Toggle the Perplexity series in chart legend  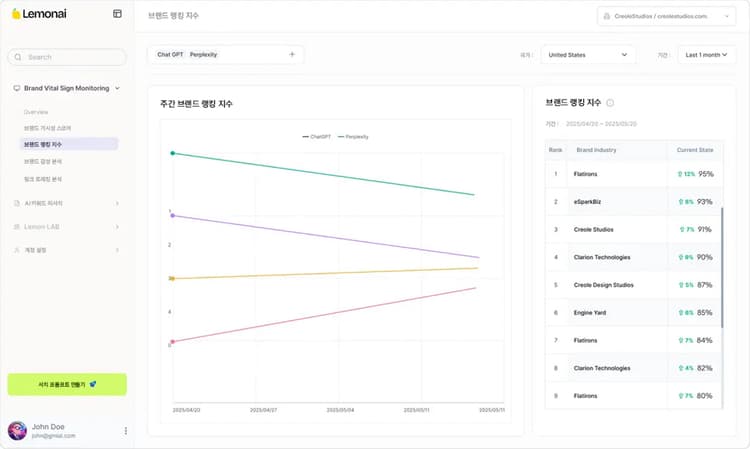point(353,136)
